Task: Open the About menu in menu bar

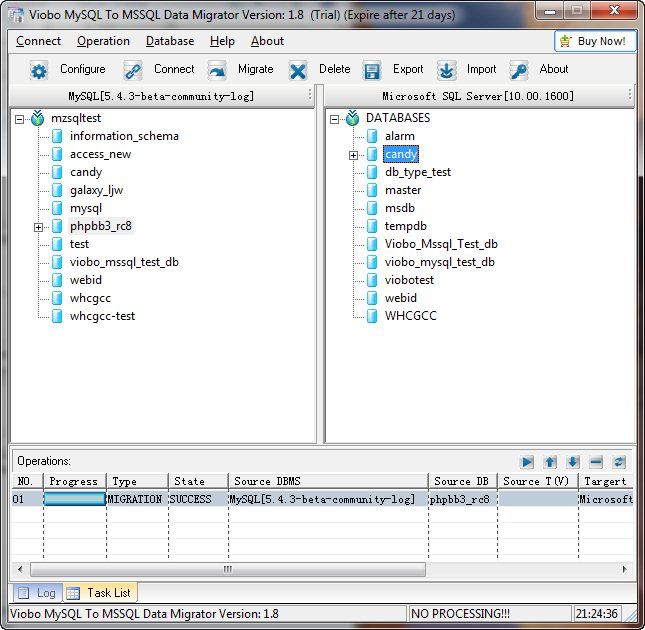Action: click(x=267, y=41)
